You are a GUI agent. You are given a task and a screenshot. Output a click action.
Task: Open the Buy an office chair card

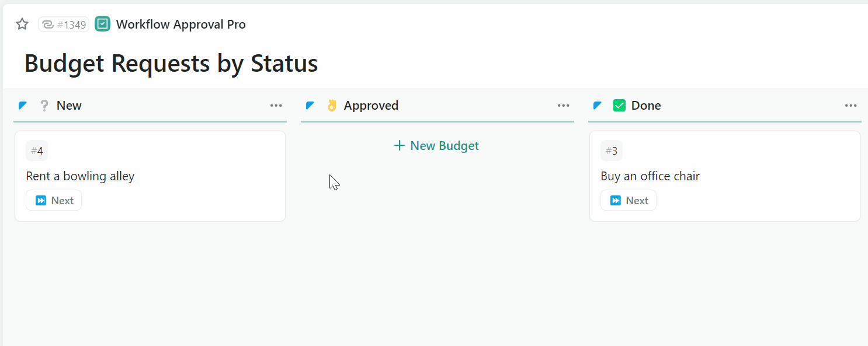click(x=650, y=176)
